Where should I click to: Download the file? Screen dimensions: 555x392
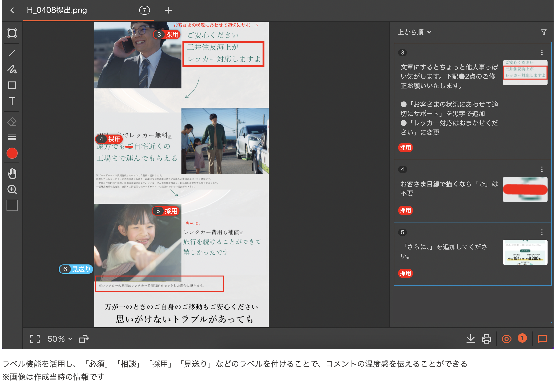click(470, 339)
